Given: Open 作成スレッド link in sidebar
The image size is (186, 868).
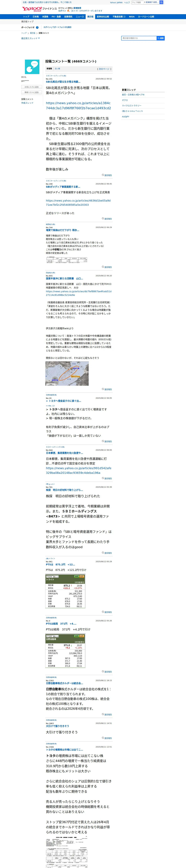Looking at the screenshot, I should click(x=27, y=103).
